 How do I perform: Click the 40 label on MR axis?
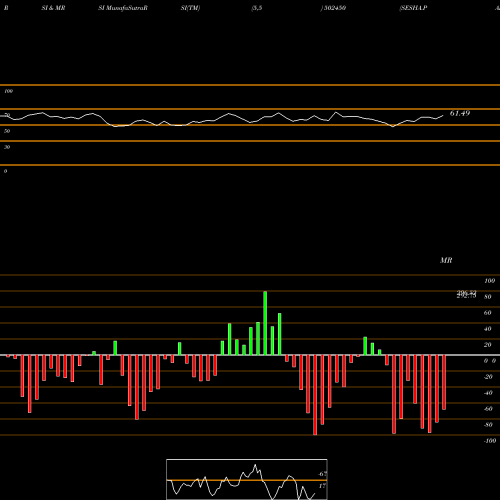coord(488,329)
